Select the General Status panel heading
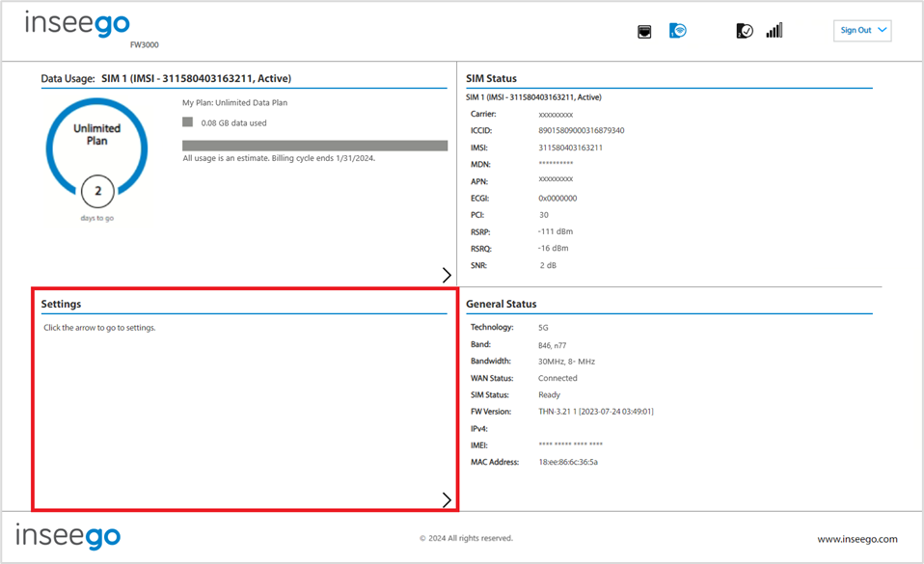 pyautogui.click(x=501, y=304)
